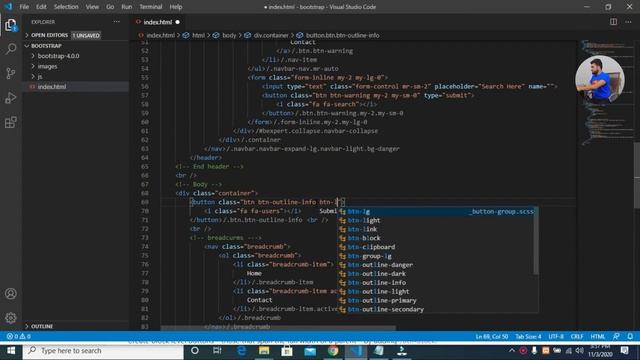Image resolution: width=640 pixels, height=360 pixels.
Task: Open Microsoft Edge from taskbar
Action: [241, 351]
